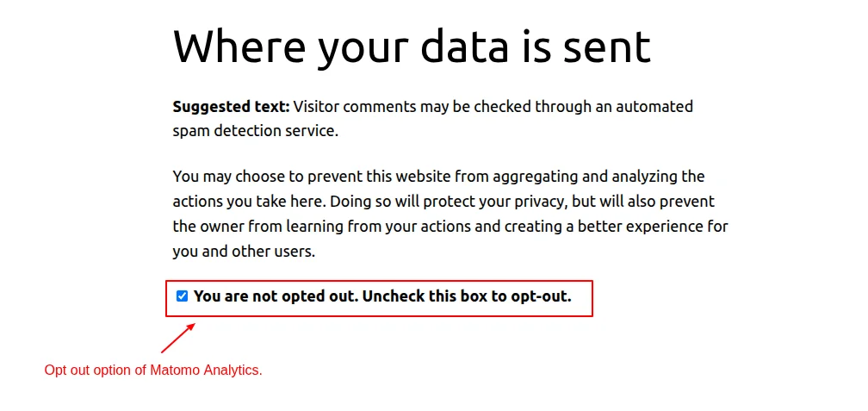Image resolution: width=868 pixels, height=411 pixels.
Task: Click the word "Analytics." in red annotation
Action: (x=232, y=371)
